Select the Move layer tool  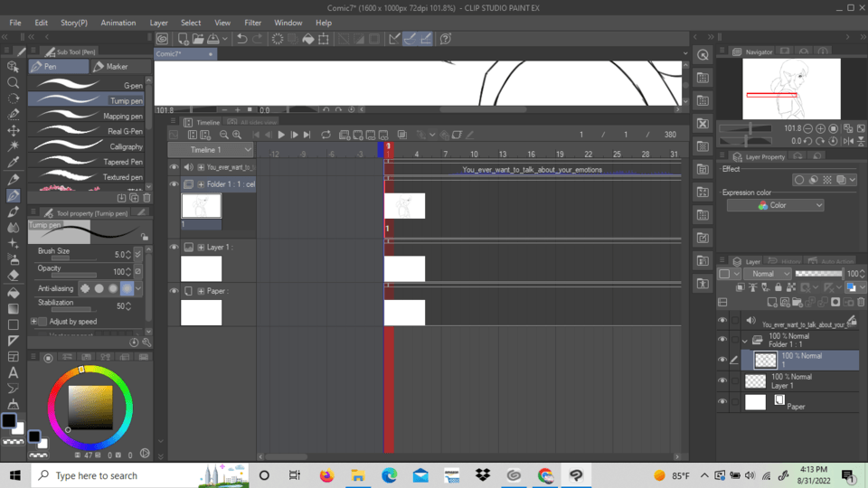(13, 130)
